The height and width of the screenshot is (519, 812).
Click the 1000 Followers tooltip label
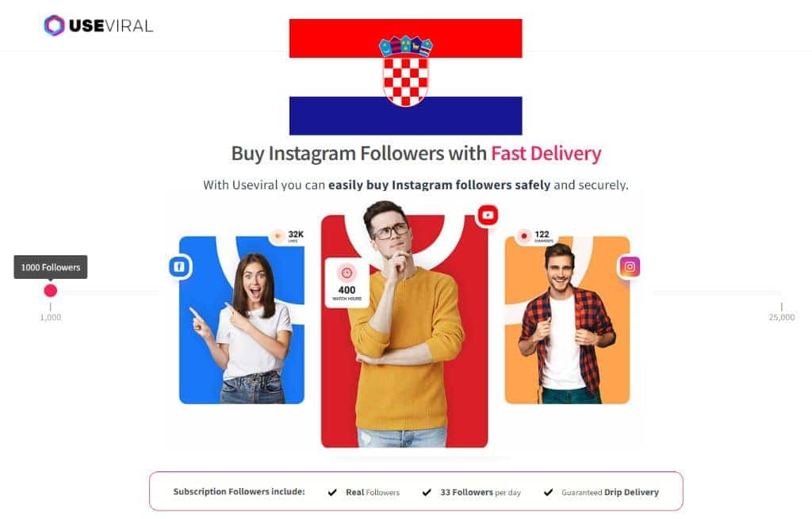tap(50, 268)
